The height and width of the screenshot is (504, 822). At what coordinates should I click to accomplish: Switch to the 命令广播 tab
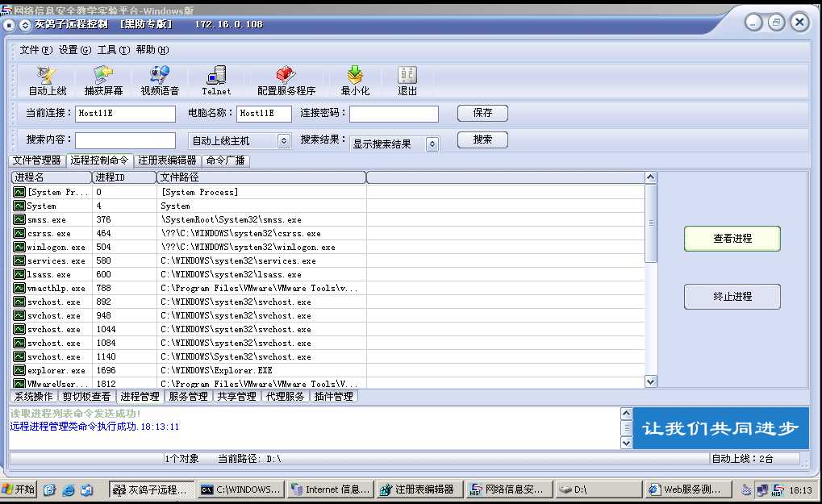click(225, 160)
